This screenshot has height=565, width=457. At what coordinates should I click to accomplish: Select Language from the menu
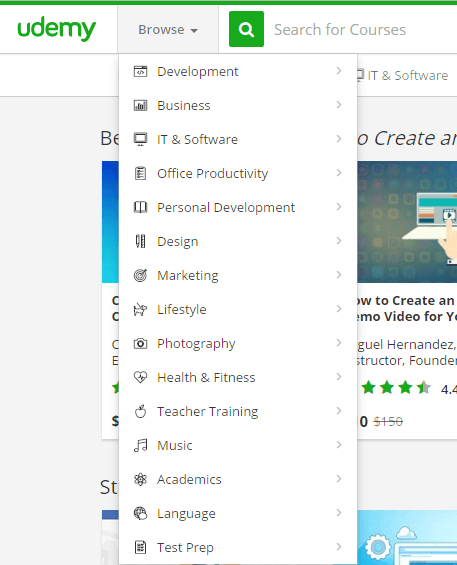coord(238,513)
